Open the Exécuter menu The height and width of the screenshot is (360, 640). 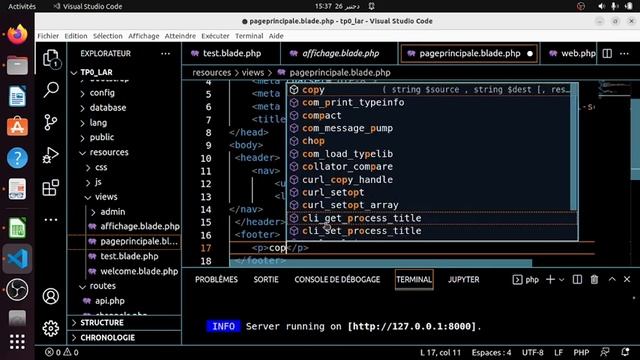point(215,36)
